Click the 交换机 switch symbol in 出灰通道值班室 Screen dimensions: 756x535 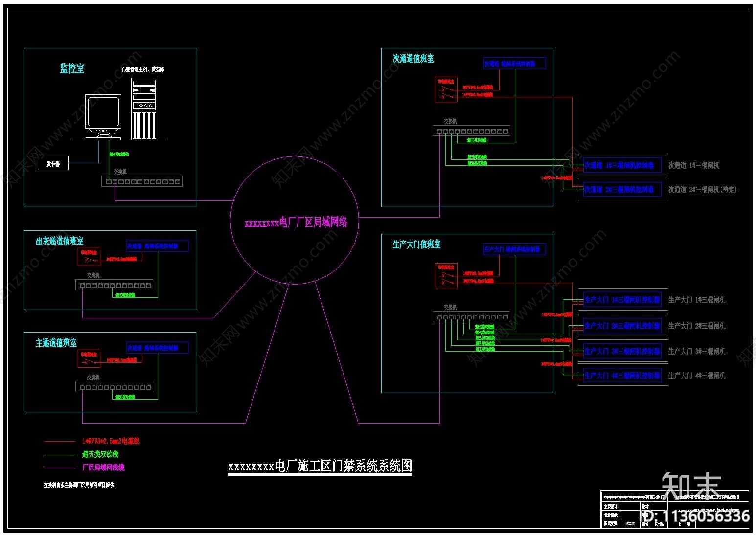(x=115, y=285)
